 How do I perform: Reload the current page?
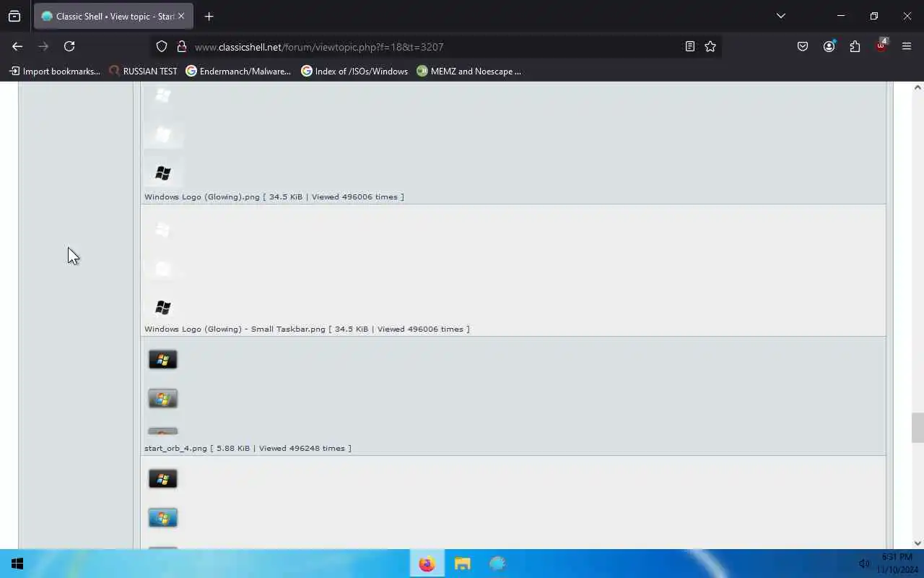pyautogui.click(x=69, y=46)
